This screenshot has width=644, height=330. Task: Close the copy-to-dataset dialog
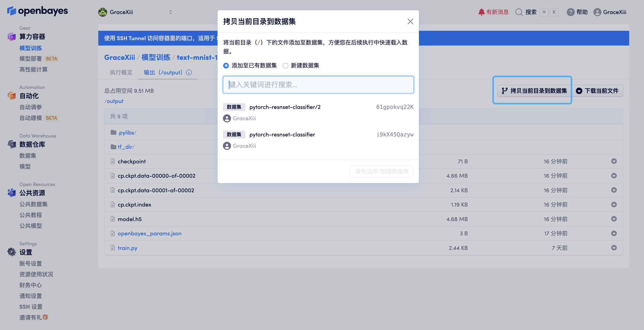(410, 21)
